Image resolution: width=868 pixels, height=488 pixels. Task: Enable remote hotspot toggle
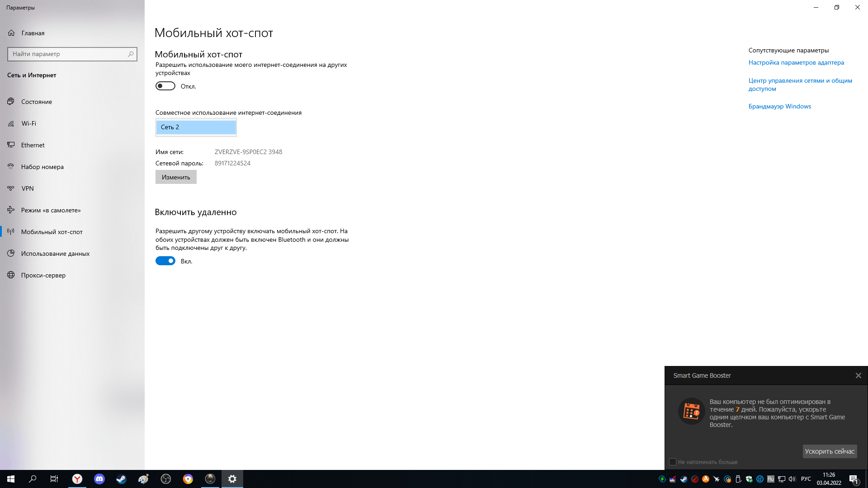click(x=165, y=261)
